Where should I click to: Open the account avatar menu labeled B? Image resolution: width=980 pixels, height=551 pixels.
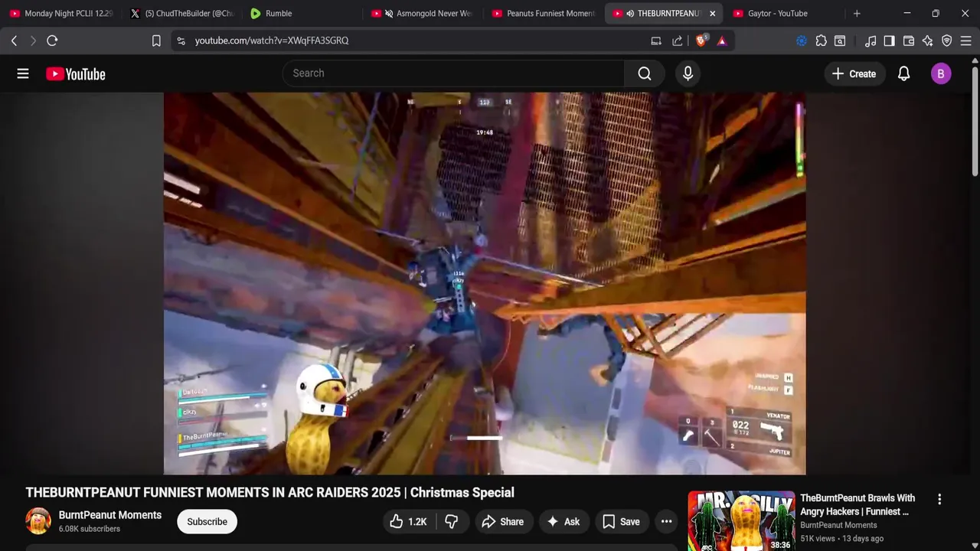pos(941,73)
